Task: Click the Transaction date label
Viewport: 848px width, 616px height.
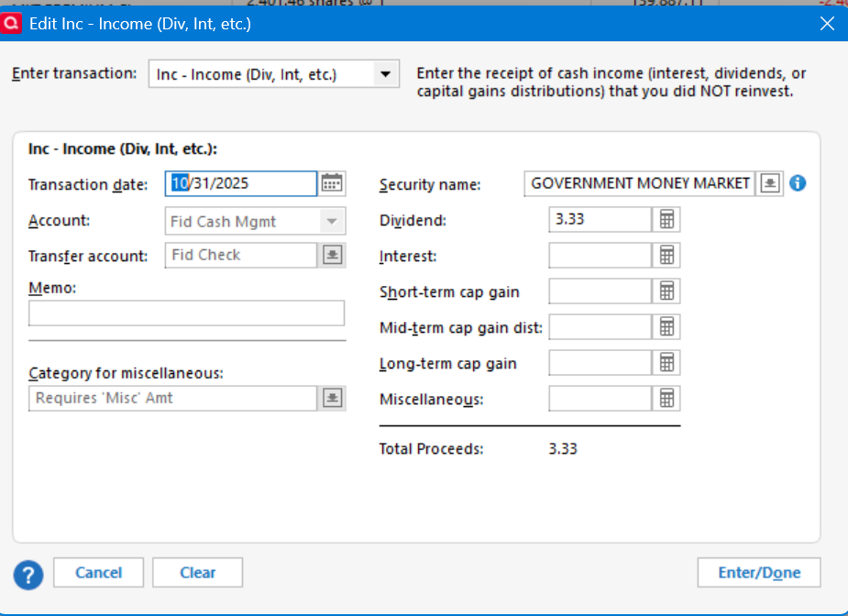Action: click(x=88, y=184)
